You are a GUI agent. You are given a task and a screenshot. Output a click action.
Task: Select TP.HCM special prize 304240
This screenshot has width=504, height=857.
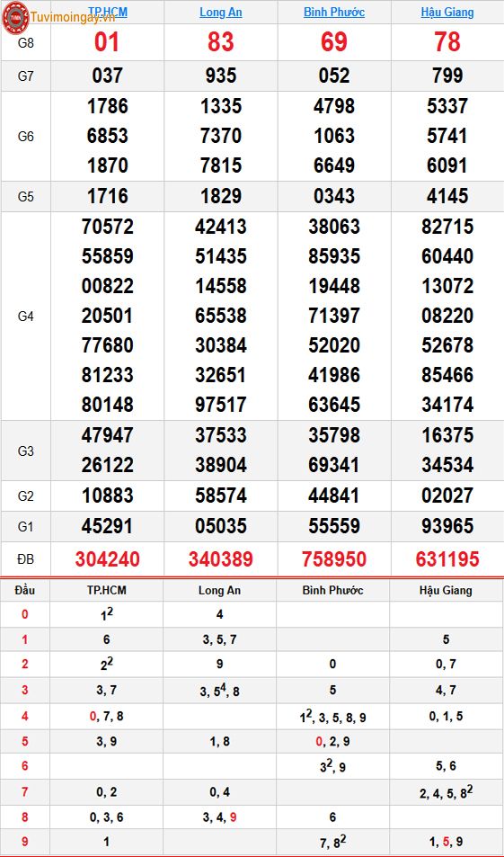pos(107,559)
